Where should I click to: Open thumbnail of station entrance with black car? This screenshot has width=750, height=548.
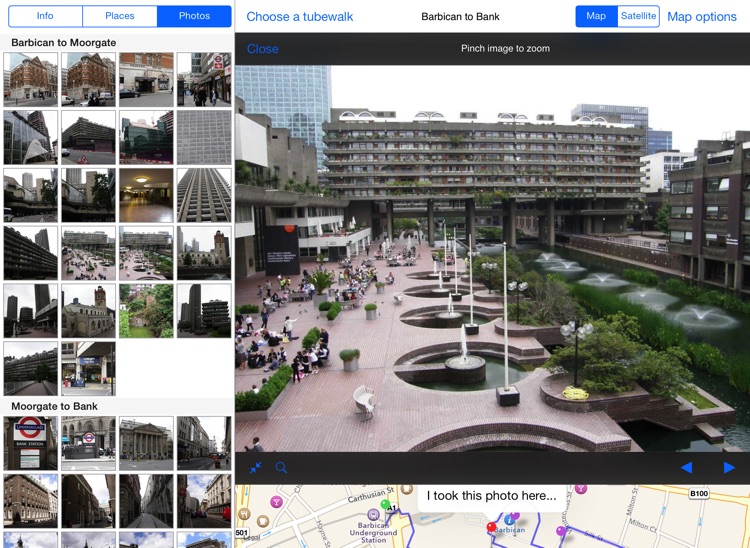146,79
